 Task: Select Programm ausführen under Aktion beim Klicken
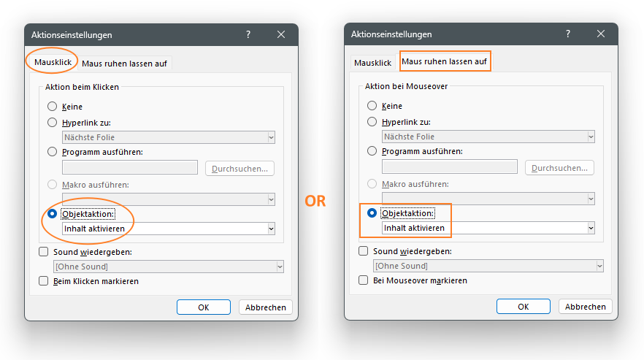pos(53,152)
